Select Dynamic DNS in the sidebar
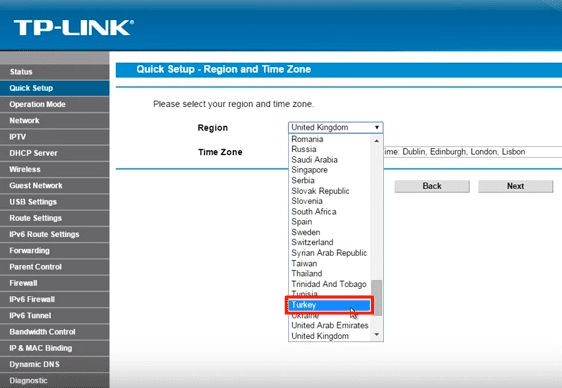Image resolution: width=562 pixels, height=388 pixels. pyautogui.click(x=54, y=364)
